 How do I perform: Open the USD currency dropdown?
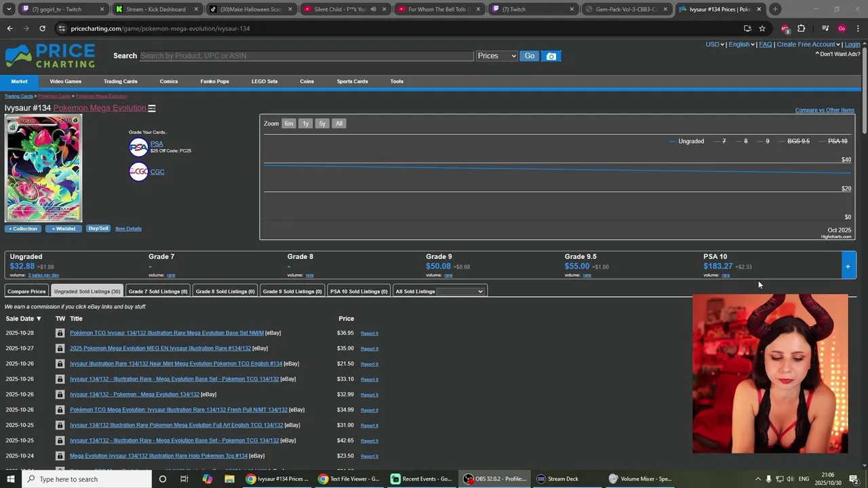click(x=714, y=44)
